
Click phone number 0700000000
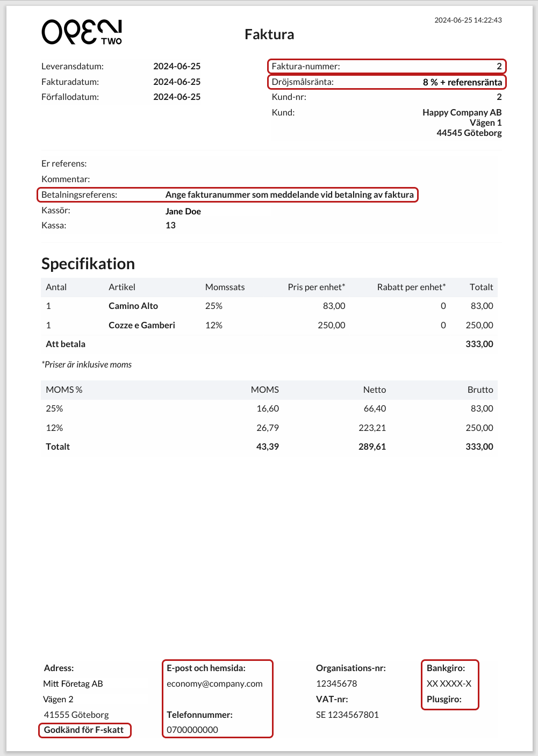(192, 730)
